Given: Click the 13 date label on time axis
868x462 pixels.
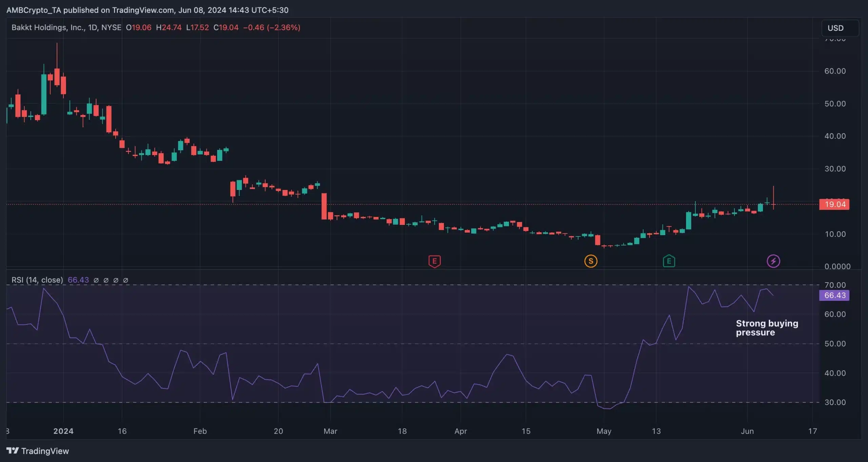Looking at the screenshot, I should click(x=656, y=431).
